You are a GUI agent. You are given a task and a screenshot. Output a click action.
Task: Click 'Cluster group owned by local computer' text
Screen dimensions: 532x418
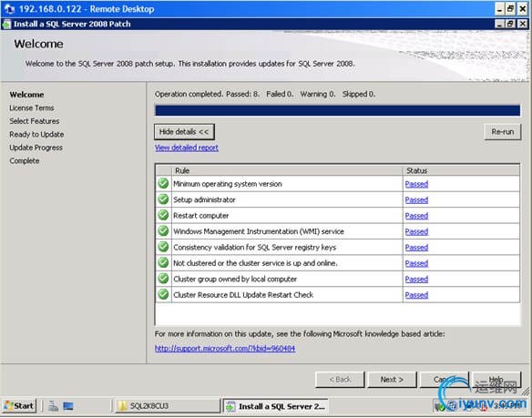click(x=235, y=280)
